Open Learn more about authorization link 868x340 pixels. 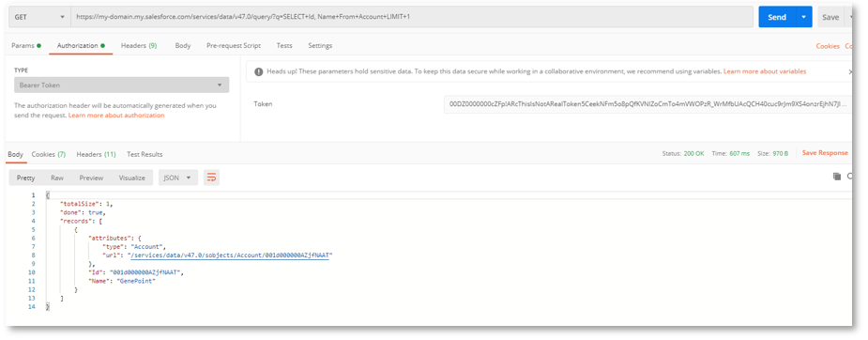point(116,116)
